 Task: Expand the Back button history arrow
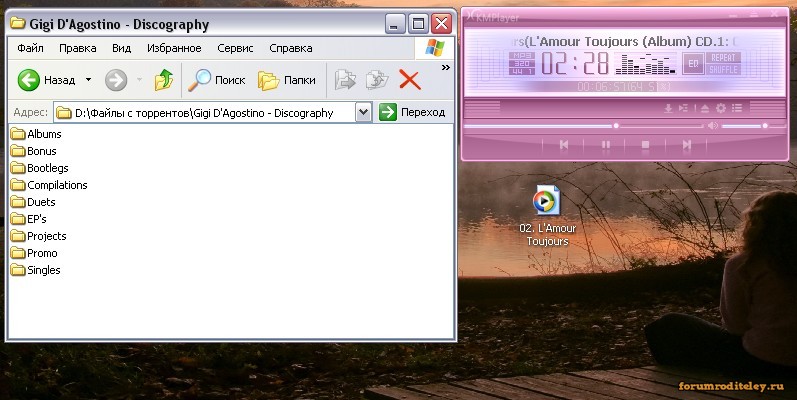88,80
